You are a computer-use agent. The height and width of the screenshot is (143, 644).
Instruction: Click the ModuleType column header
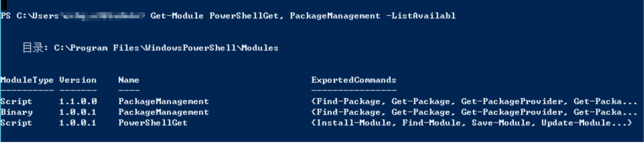[27, 80]
